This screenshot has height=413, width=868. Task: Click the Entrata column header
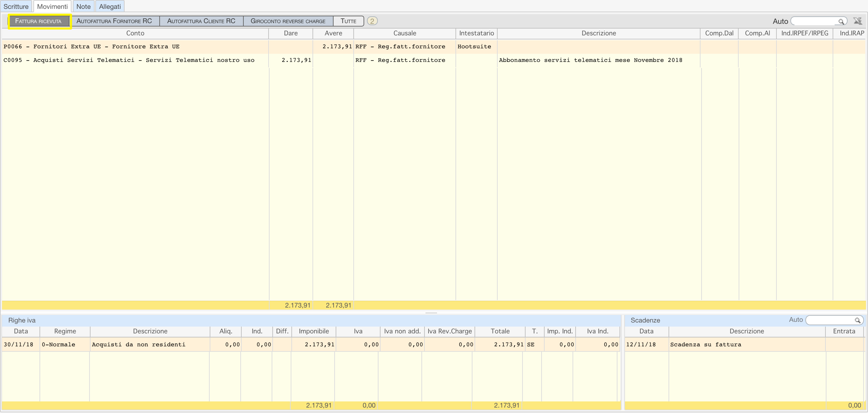(844, 331)
